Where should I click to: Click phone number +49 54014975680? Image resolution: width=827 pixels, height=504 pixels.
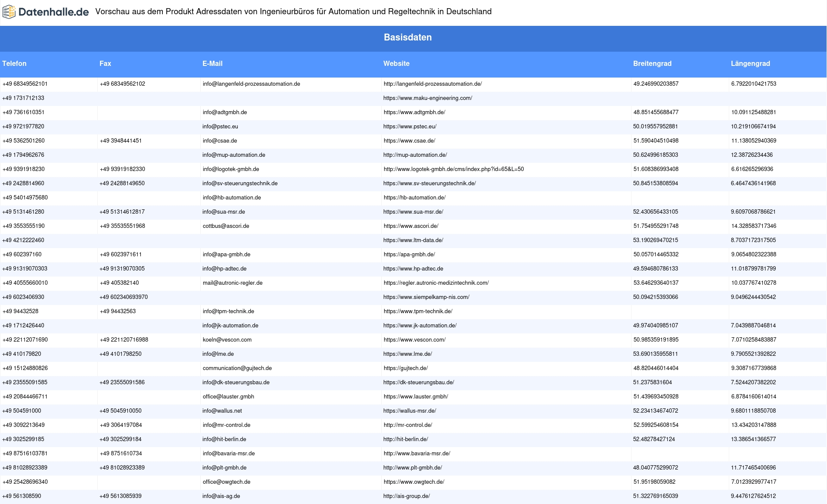point(25,198)
